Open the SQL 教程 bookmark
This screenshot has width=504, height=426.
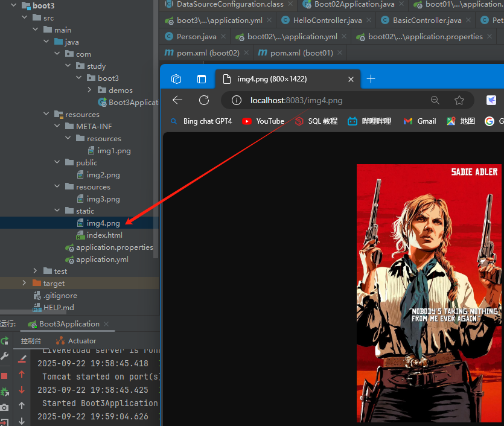pyautogui.click(x=316, y=121)
